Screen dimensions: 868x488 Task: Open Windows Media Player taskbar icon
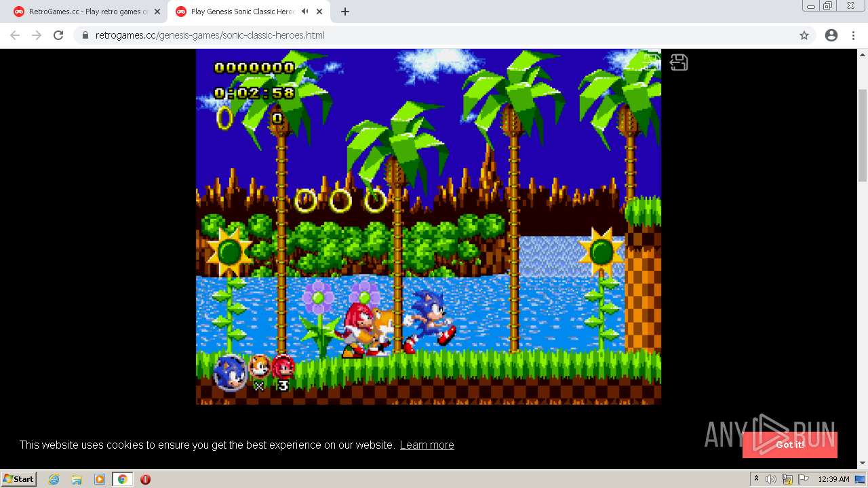tap(100, 479)
